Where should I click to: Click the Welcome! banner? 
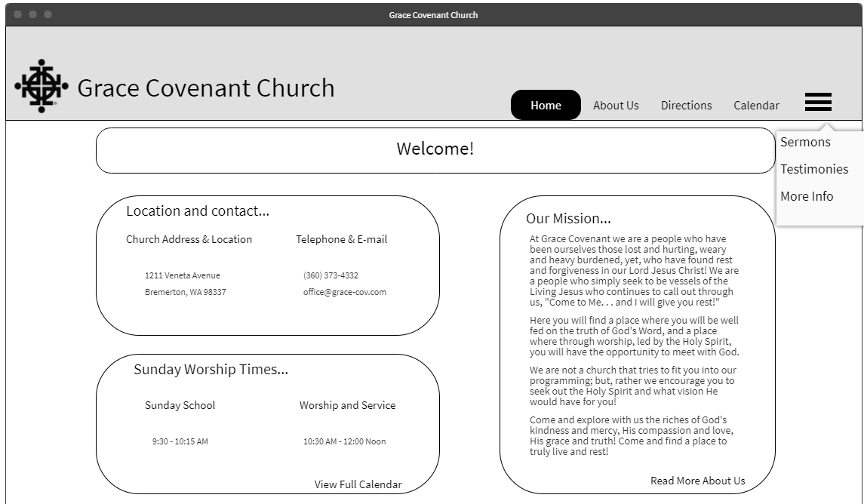435,150
